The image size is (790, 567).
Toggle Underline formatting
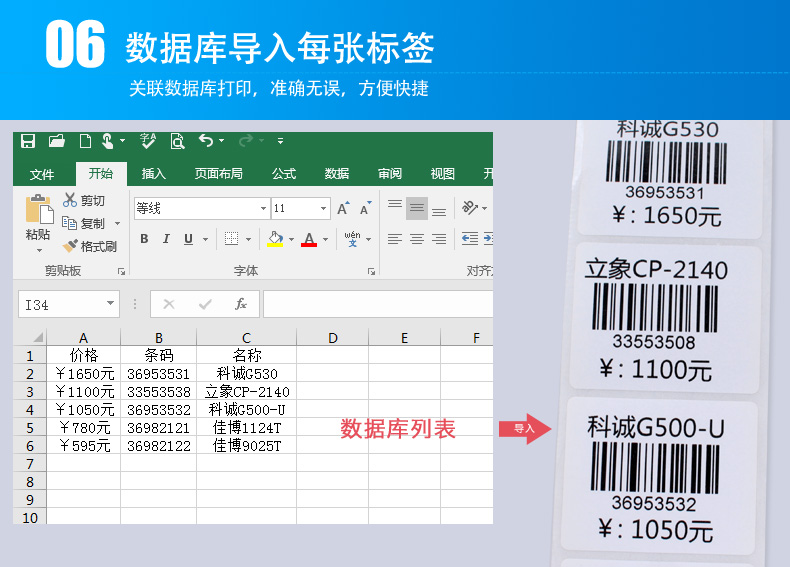coord(188,239)
